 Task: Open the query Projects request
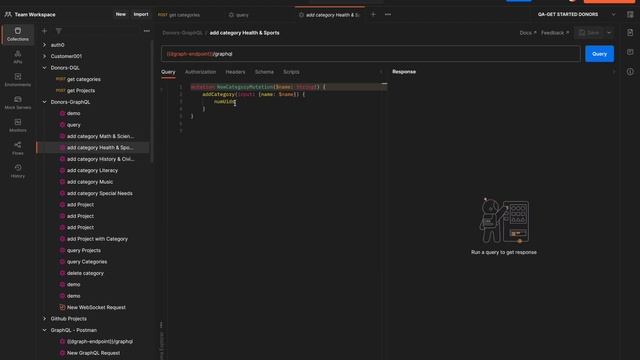tap(84, 250)
